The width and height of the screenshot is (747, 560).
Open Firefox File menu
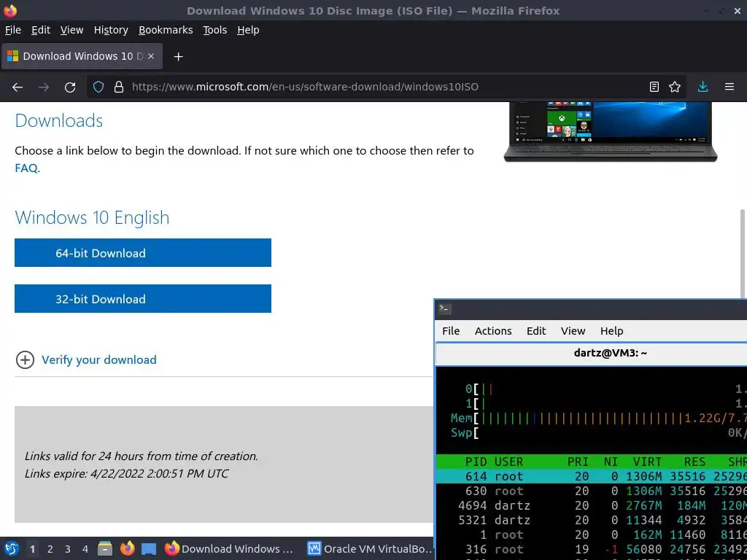pyautogui.click(x=13, y=30)
